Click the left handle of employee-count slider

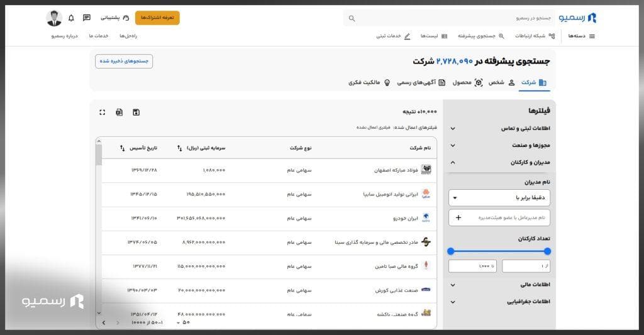coord(451,251)
